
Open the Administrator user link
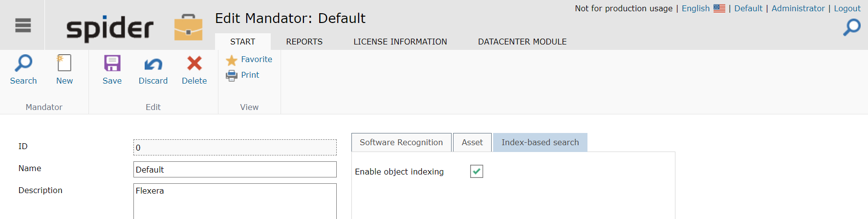798,8
